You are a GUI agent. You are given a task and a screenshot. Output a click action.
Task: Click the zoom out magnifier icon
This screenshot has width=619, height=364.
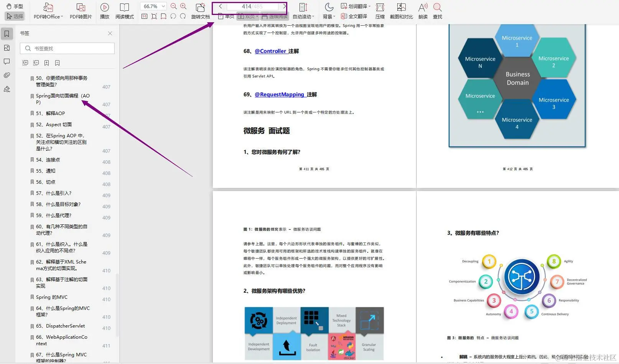click(x=174, y=6)
